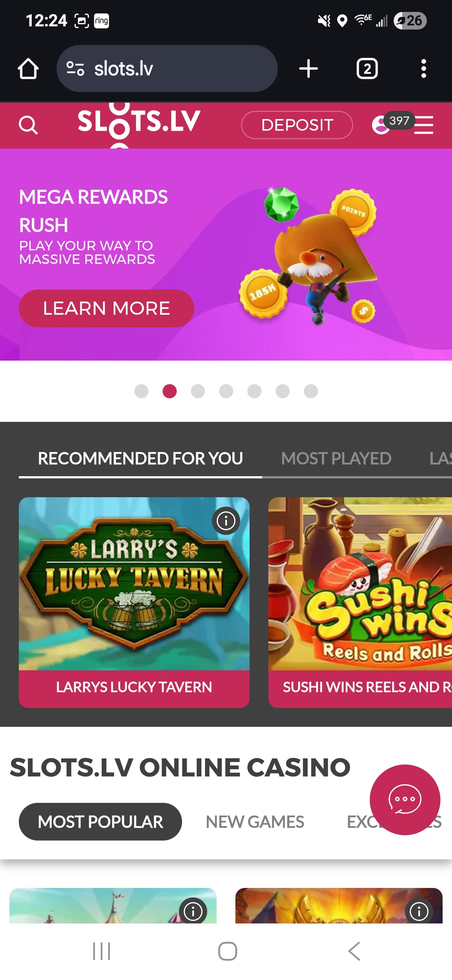The image size is (452, 980).
Task: Show info for Larrys Lucky Tavern
Action: (226, 520)
